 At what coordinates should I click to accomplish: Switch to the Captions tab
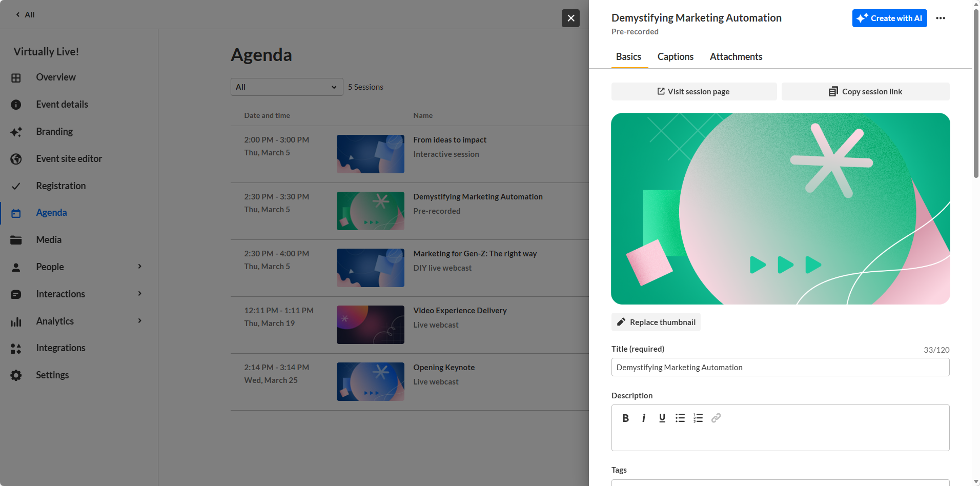click(676, 57)
